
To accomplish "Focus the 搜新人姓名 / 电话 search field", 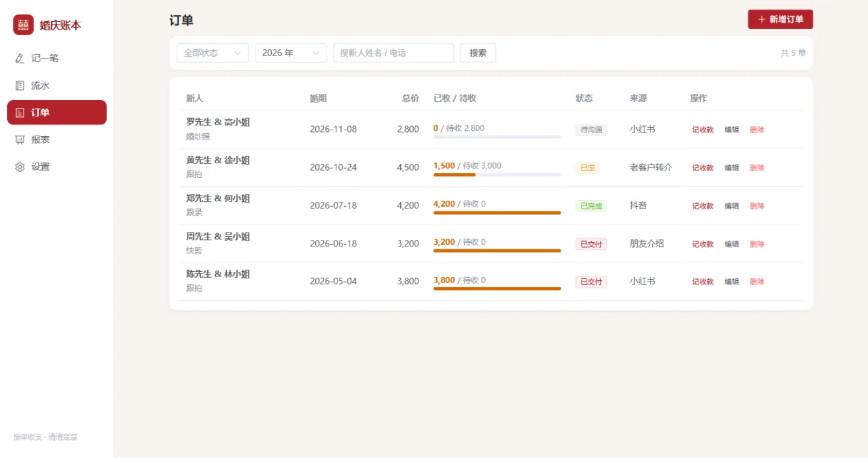I will click(394, 53).
